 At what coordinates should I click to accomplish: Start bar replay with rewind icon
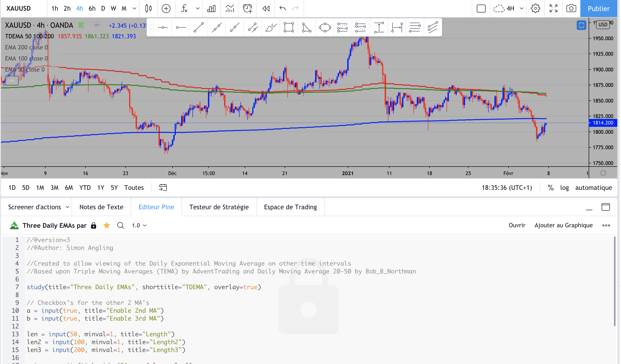266,9
